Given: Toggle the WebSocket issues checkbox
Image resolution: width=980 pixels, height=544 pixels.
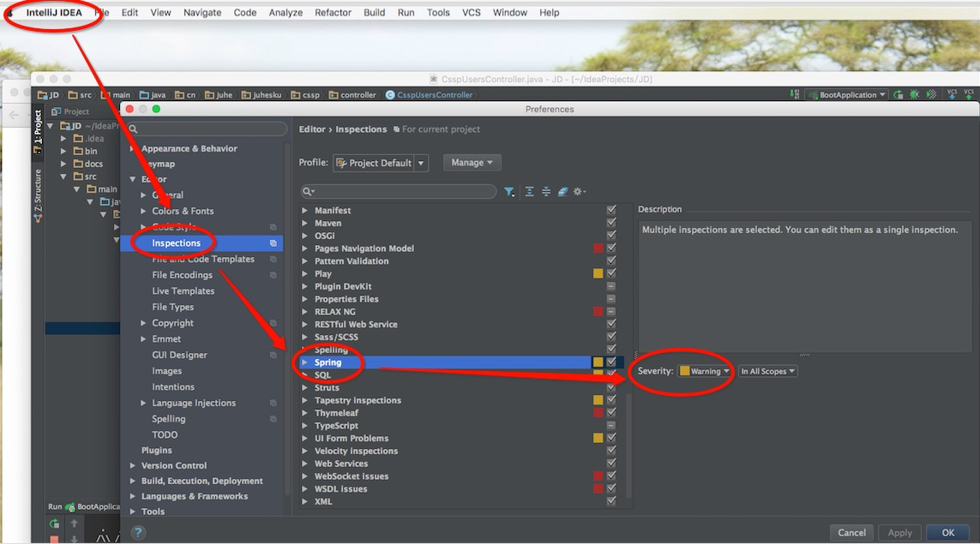Looking at the screenshot, I should tap(611, 475).
